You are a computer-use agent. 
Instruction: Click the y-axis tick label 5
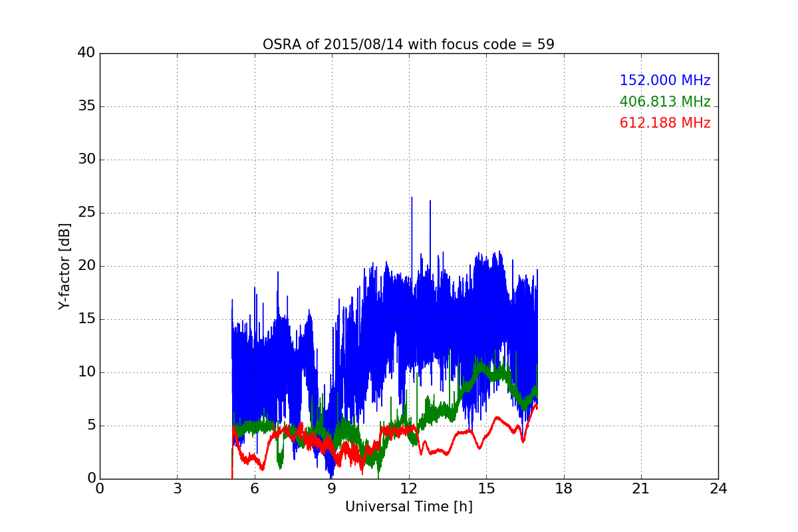click(x=91, y=426)
